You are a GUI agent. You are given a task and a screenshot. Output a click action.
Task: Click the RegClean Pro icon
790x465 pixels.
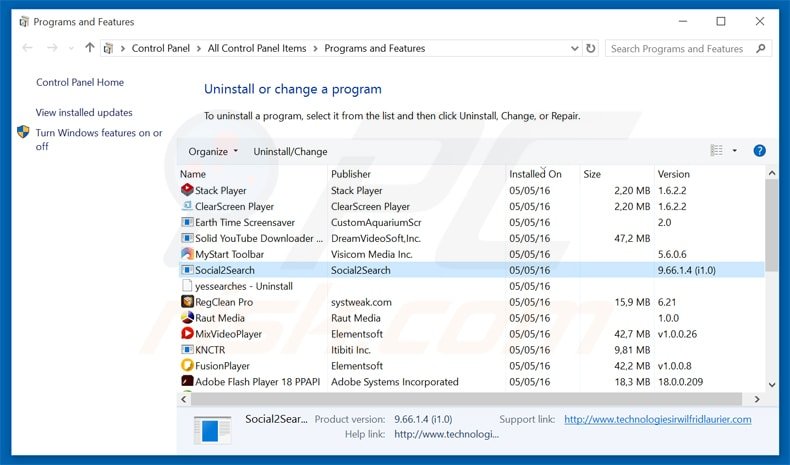click(187, 302)
